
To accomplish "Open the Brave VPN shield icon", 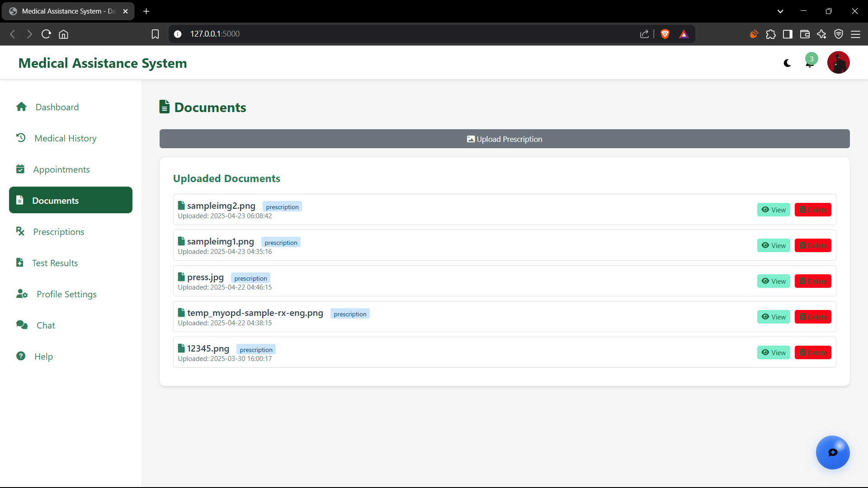I will [x=839, y=34].
